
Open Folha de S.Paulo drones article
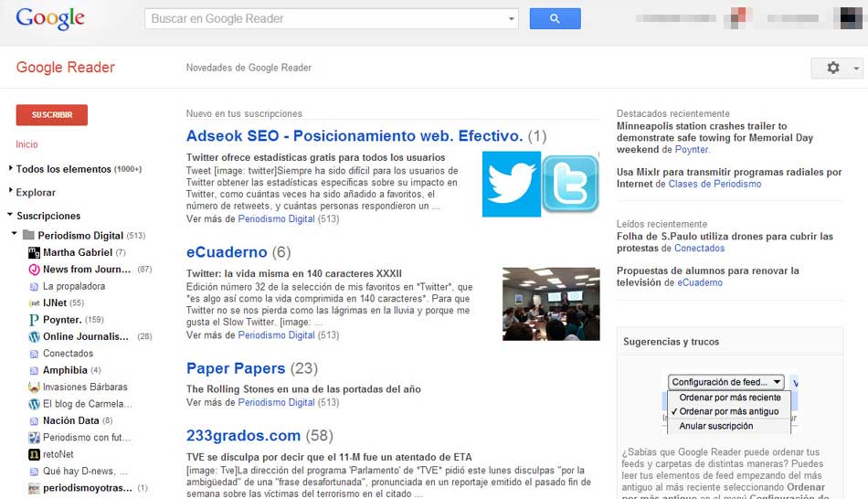tap(725, 242)
